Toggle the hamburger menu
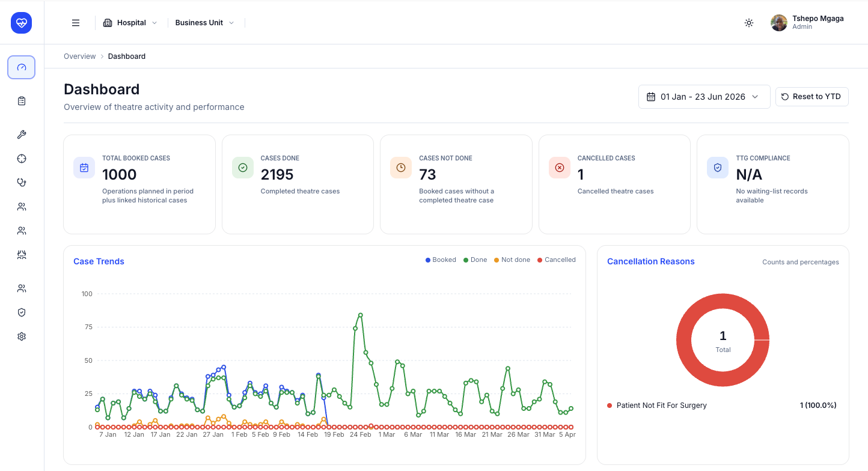This screenshot has height=471, width=868. (x=76, y=23)
